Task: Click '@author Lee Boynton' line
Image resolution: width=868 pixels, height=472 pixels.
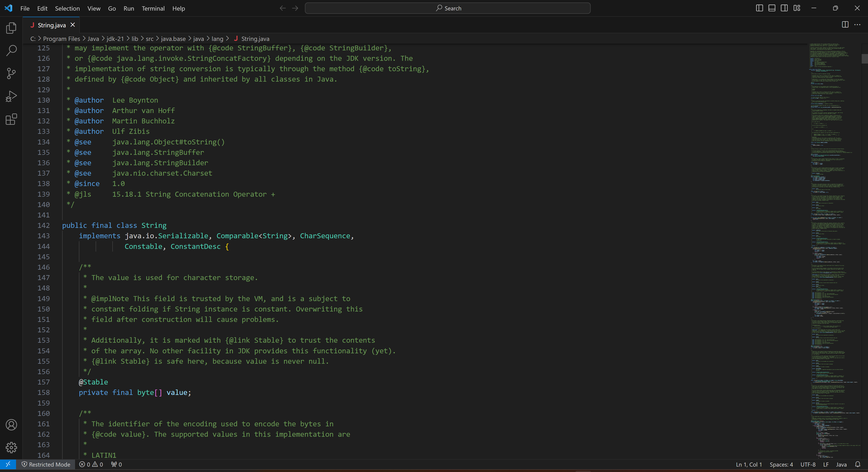Action: click(x=116, y=100)
